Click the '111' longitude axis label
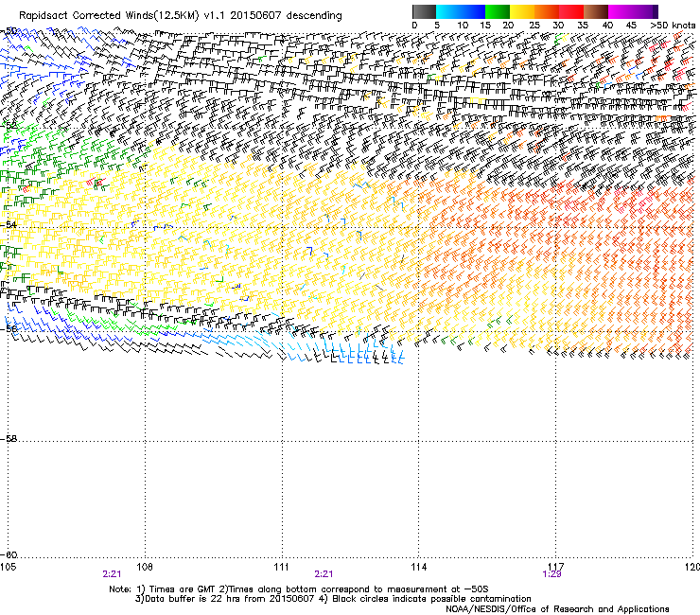This screenshot has width=700, height=615. pos(282,567)
